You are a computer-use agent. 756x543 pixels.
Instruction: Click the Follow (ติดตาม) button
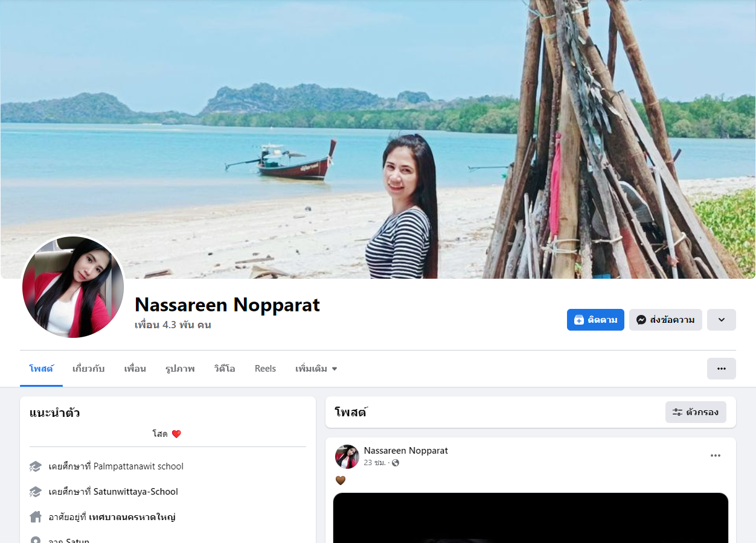point(595,320)
